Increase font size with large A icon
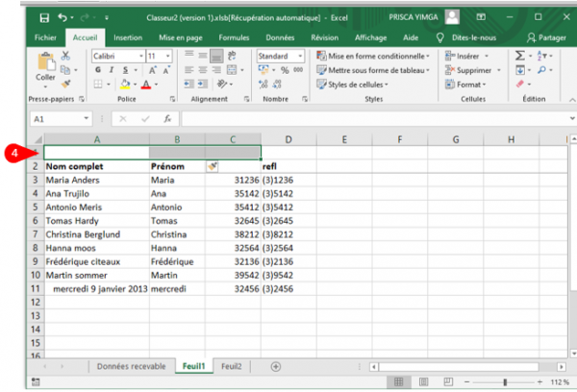 point(152,70)
